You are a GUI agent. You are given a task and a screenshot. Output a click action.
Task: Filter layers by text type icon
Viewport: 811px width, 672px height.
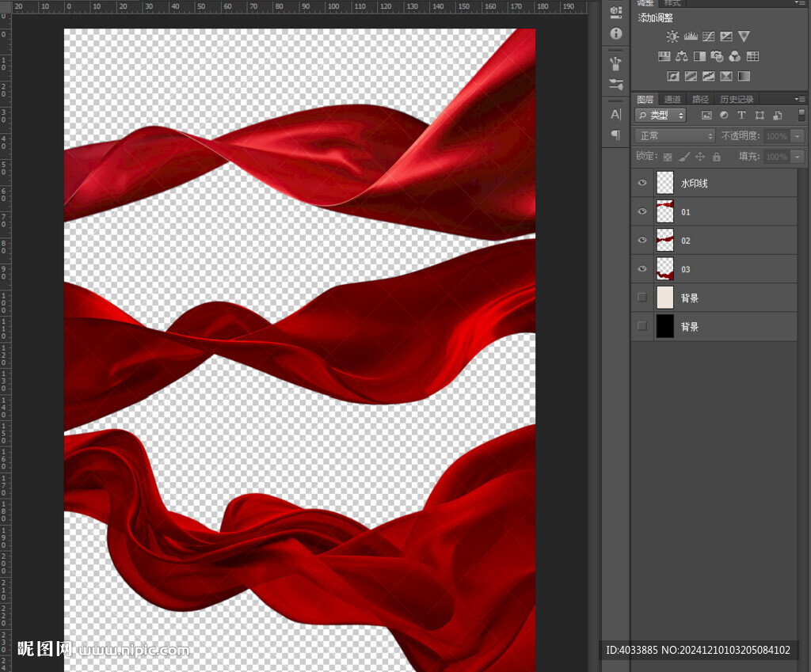(x=742, y=116)
